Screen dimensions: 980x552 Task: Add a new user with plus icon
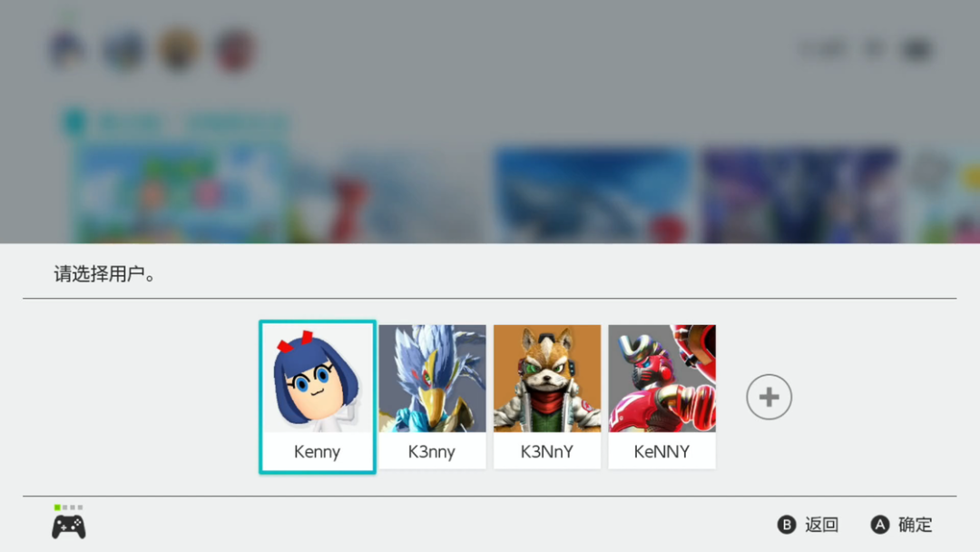[x=769, y=397]
